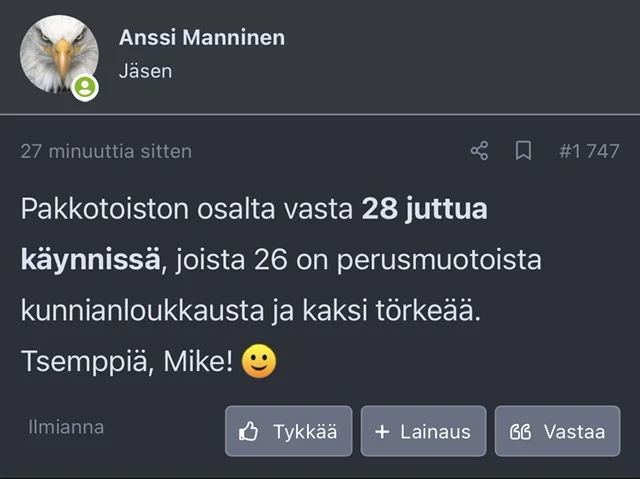
Task: Open the eagle avatar profile picture
Action: click(x=59, y=54)
